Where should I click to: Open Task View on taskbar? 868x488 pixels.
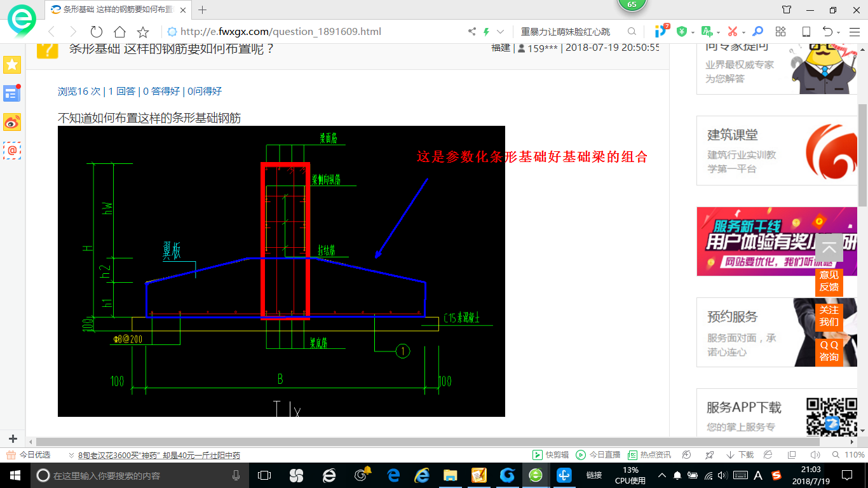click(264, 475)
